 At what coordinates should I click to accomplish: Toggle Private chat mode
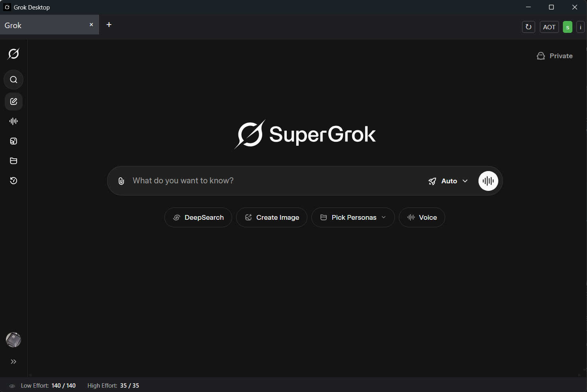click(555, 56)
